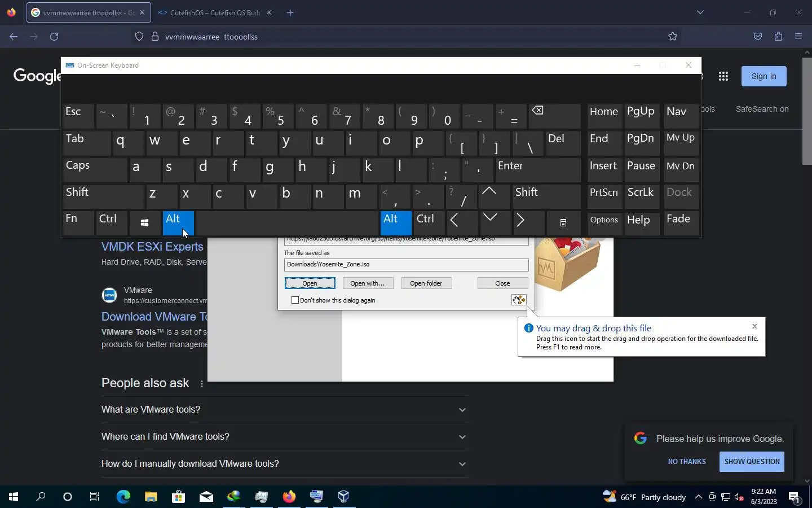Switch to the CutefishOS tab
The height and width of the screenshot is (508, 812).
coord(214,12)
